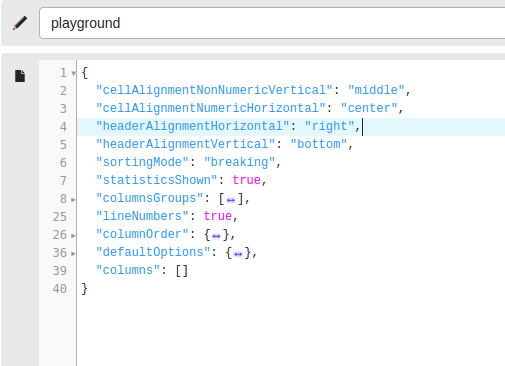
Task: Unfold the collapsed columnOrder placeholder marker
Action: tap(216, 236)
